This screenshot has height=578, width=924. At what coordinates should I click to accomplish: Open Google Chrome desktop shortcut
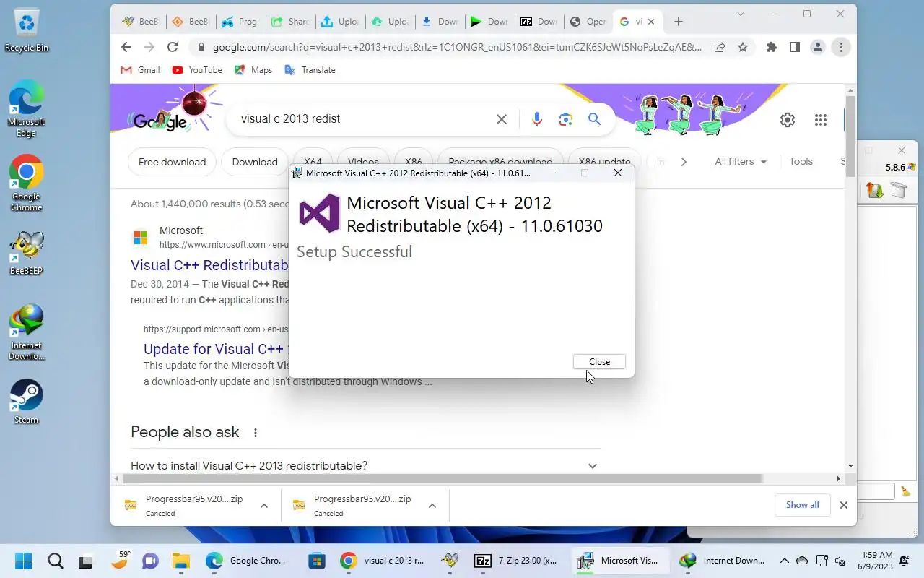[x=27, y=184]
